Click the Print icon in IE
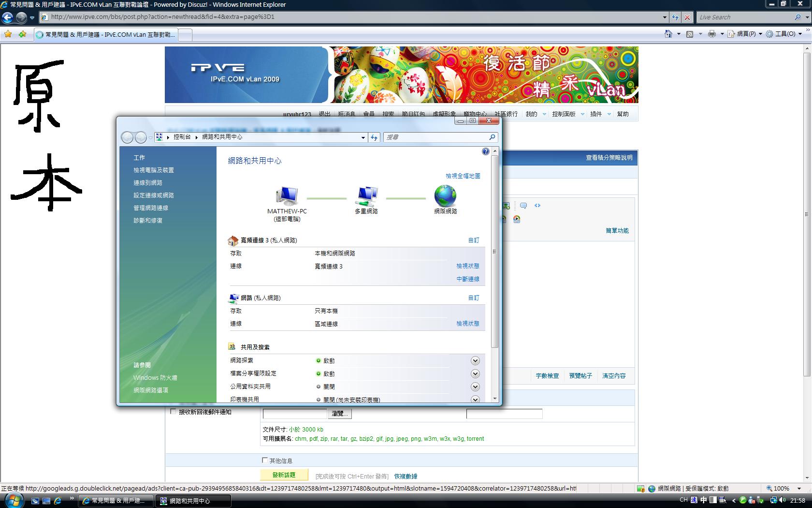Screen dimensions: 812x508 [x=711, y=34]
